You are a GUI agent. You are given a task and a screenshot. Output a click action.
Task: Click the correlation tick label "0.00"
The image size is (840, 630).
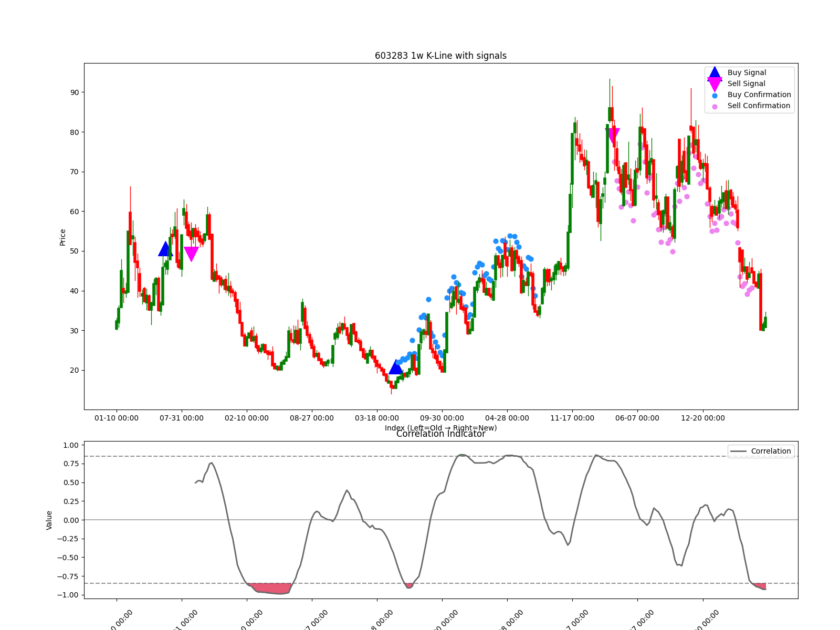tap(71, 520)
